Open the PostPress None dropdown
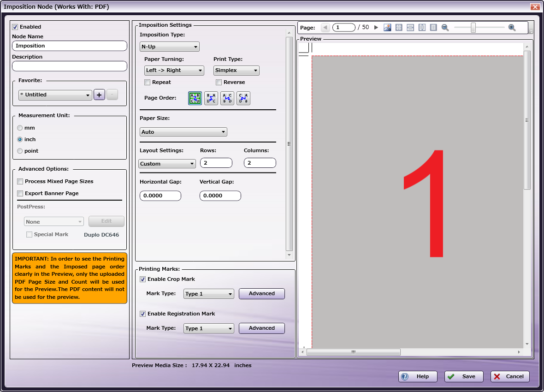Screen dimensions: 544x392 click(54, 221)
